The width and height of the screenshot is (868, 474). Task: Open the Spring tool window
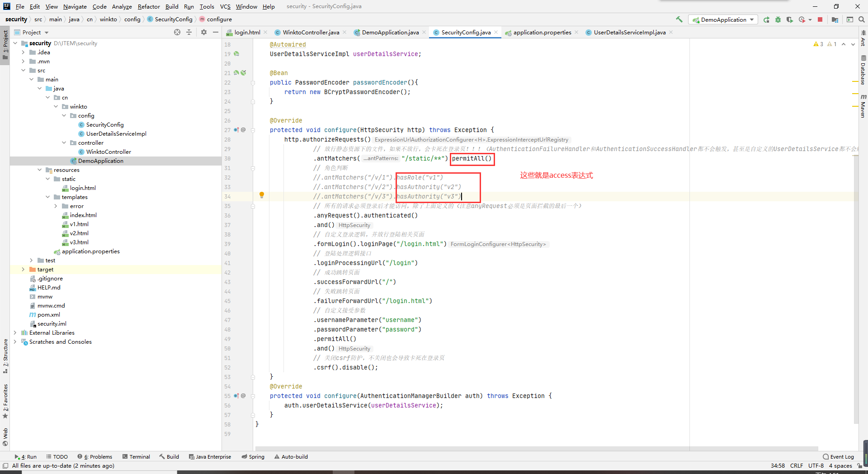coord(253,457)
